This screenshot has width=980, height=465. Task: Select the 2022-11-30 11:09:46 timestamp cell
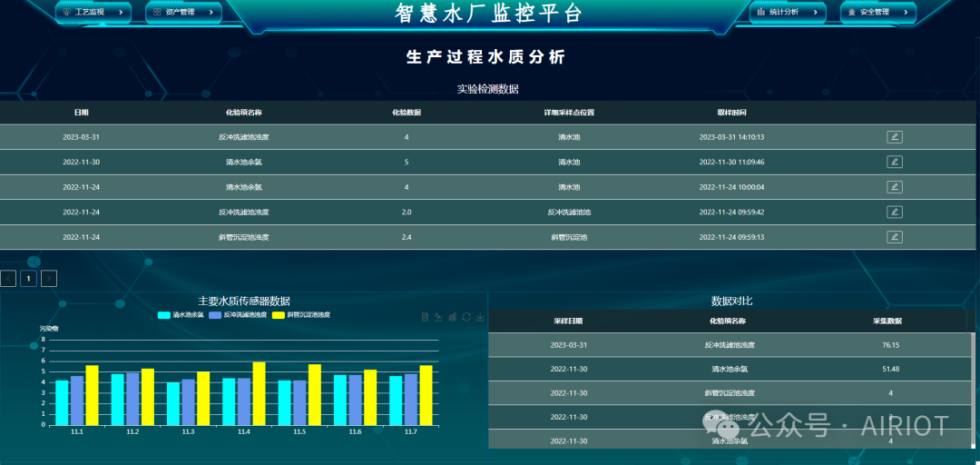click(731, 162)
